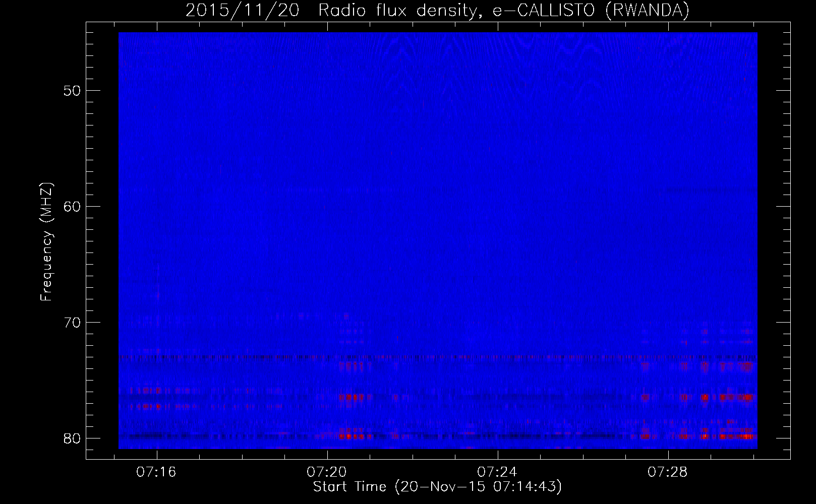Click the 70 MHz frequency tick label

[72, 323]
